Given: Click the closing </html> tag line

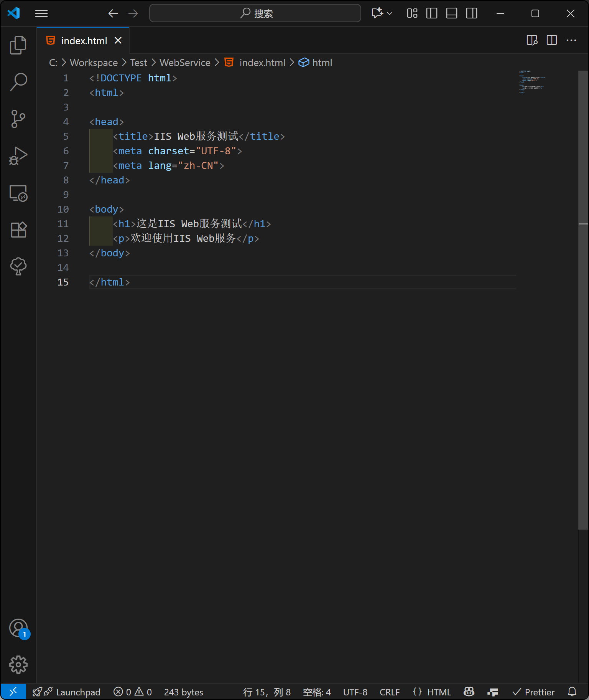Looking at the screenshot, I should tap(109, 282).
